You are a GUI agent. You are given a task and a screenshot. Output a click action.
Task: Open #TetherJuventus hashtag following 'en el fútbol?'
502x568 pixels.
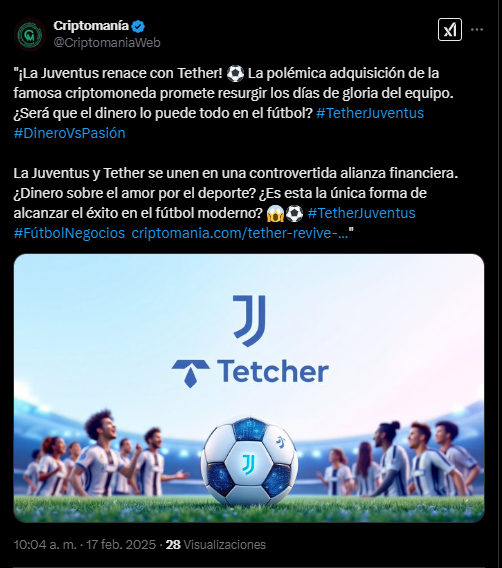coord(370,113)
